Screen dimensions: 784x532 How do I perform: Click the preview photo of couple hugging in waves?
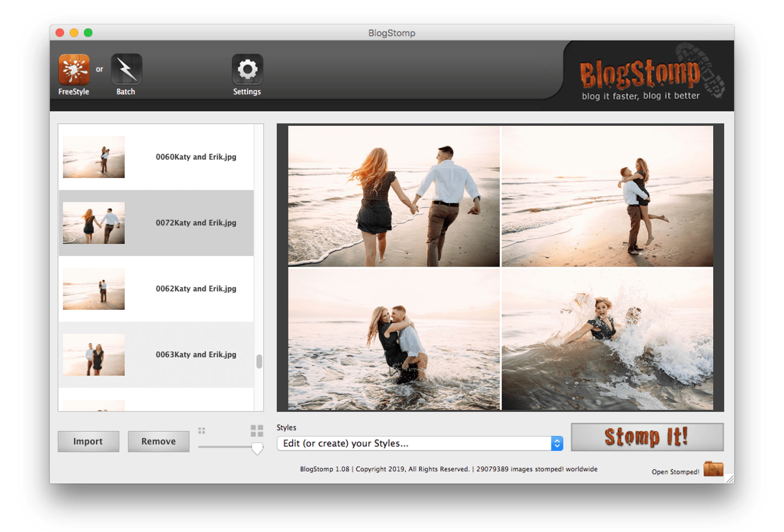[x=394, y=339]
